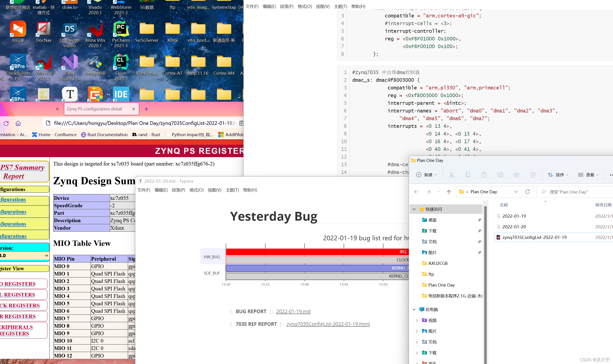This screenshot has height=364, width=613.
Task: Open the DocNav desktop shortcut
Action: 44,32
